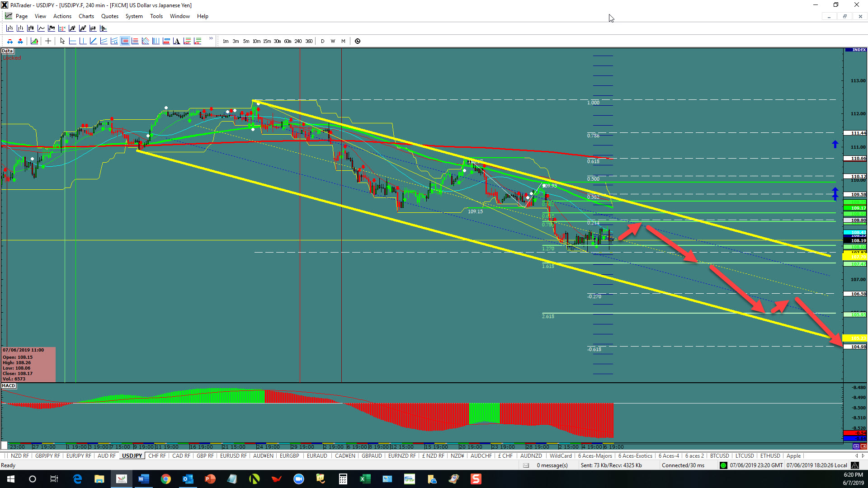Viewport: 868px width, 488px height.
Task: Select the arrow pointer tool
Action: (x=62, y=41)
